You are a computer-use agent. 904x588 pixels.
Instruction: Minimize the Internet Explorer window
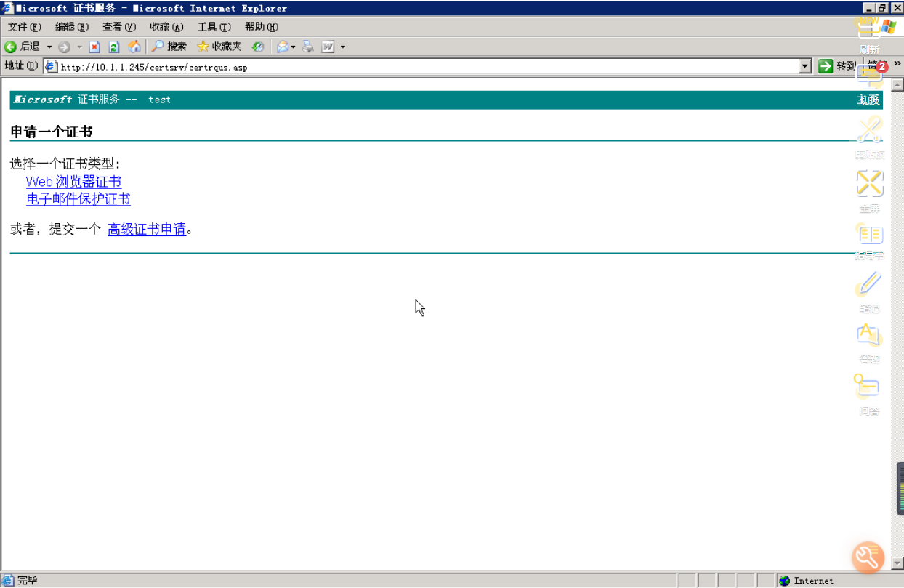point(869,8)
